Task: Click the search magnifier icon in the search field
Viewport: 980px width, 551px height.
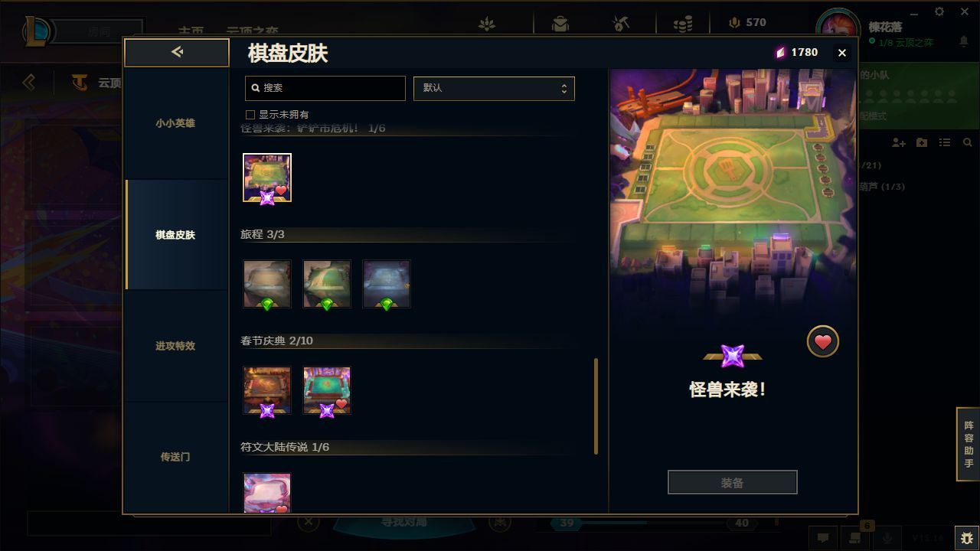Action: (256, 88)
